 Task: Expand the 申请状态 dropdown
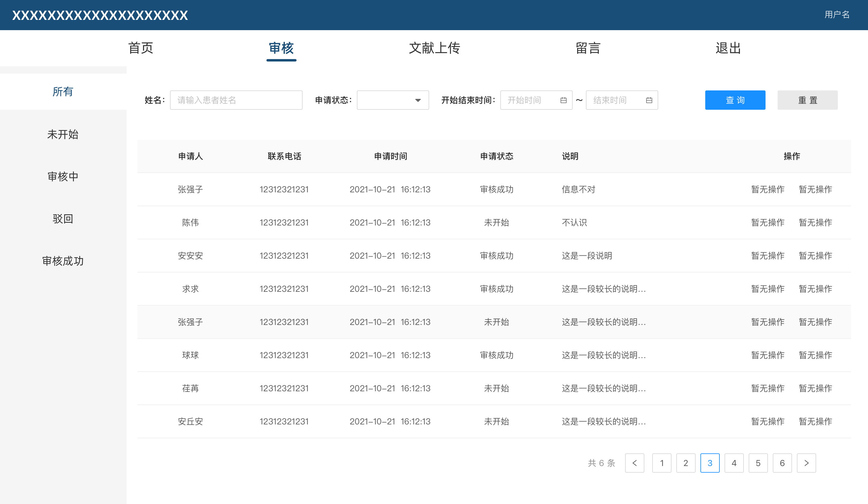[393, 100]
